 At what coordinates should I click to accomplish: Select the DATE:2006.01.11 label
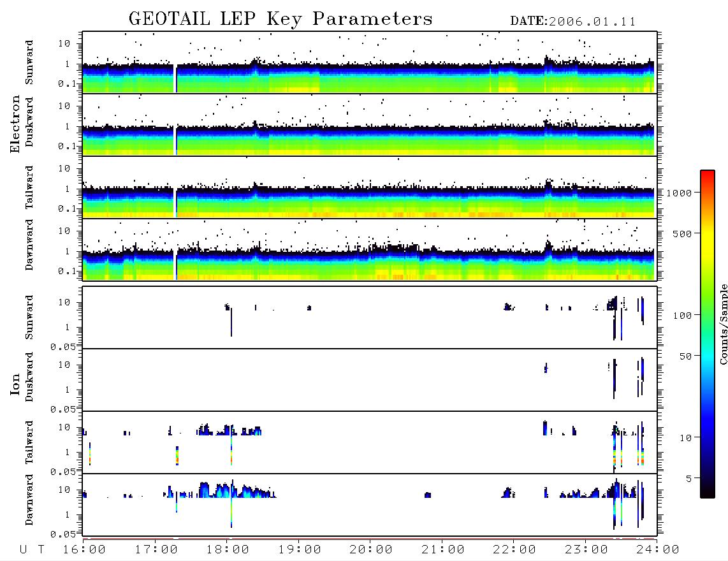[573, 22]
